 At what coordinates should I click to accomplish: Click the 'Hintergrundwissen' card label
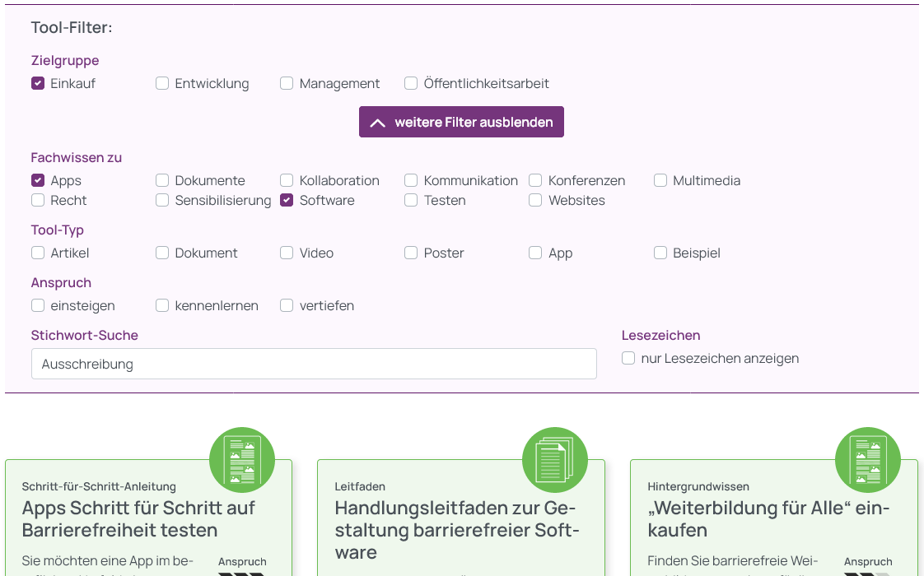pyautogui.click(x=698, y=486)
